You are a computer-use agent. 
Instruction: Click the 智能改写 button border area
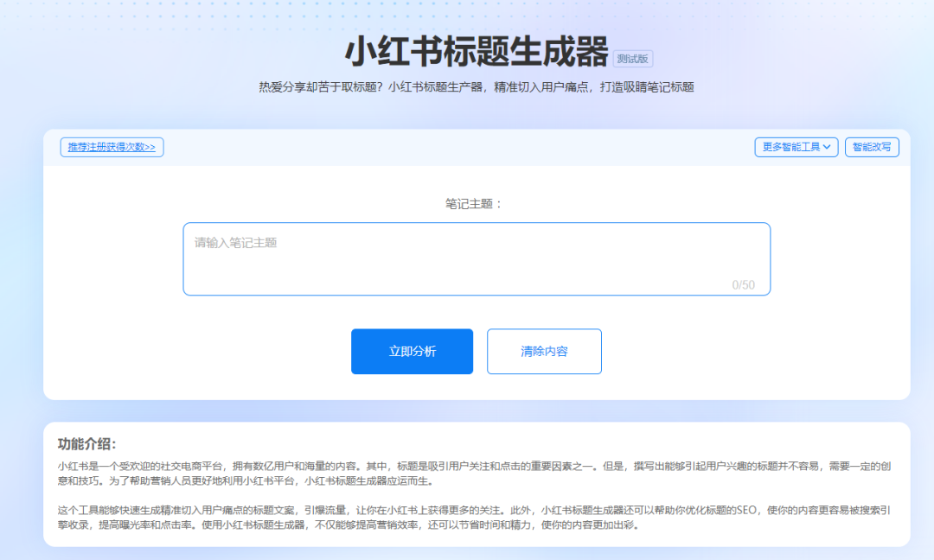[898, 147]
